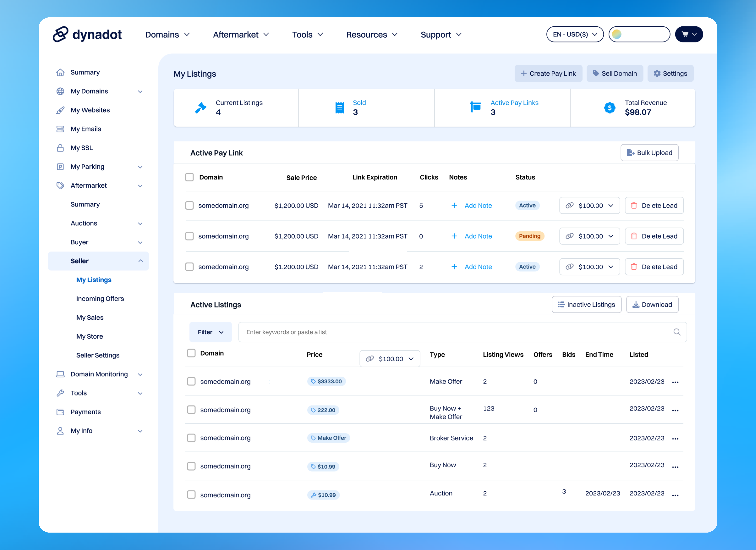Open the Aftermarket top menu
The width and height of the screenshot is (756, 550).
241,35
